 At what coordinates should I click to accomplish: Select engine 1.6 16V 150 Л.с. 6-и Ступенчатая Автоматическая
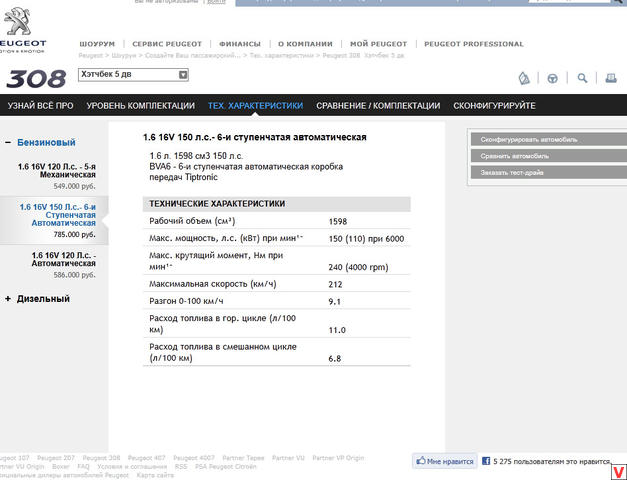(x=58, y=215)
